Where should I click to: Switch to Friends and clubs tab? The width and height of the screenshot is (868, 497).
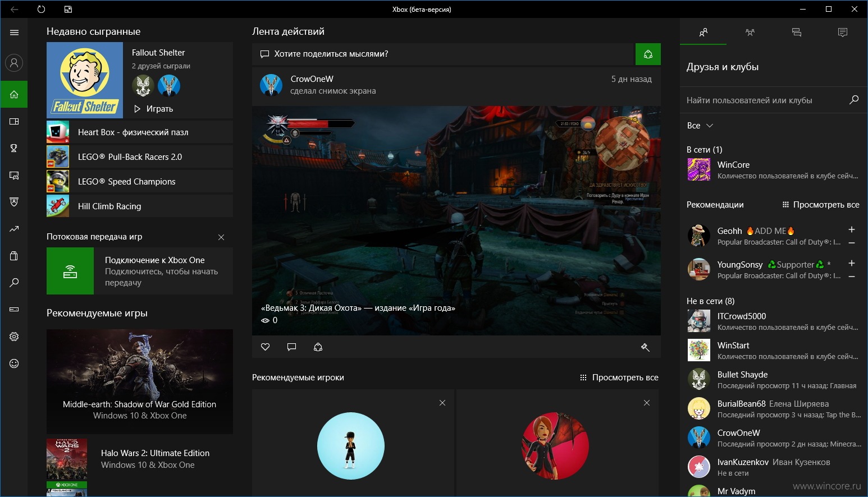[703, 33]
